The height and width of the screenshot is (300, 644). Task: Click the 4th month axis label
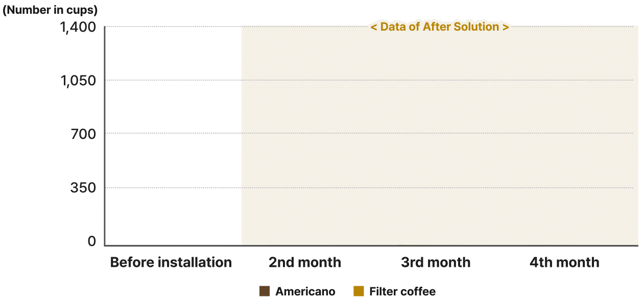564,262
